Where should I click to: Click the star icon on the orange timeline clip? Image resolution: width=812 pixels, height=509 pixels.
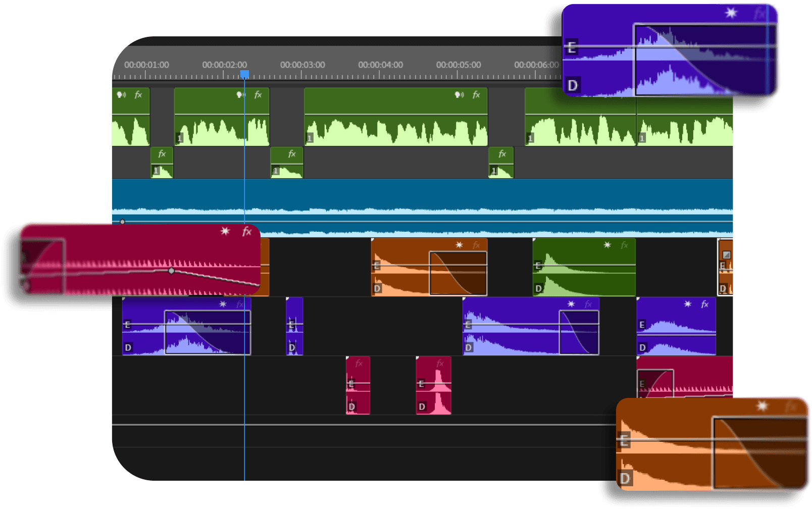click(459, 245)
